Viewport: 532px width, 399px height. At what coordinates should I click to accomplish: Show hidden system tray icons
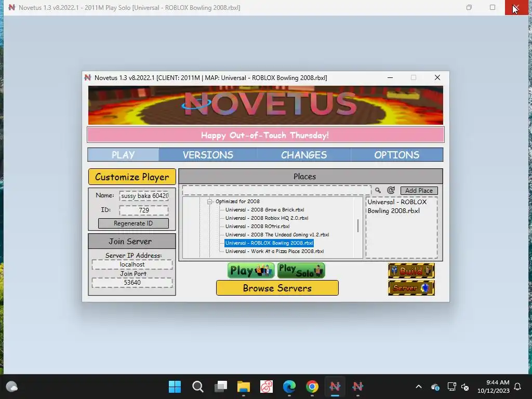(x=419, y=387)
